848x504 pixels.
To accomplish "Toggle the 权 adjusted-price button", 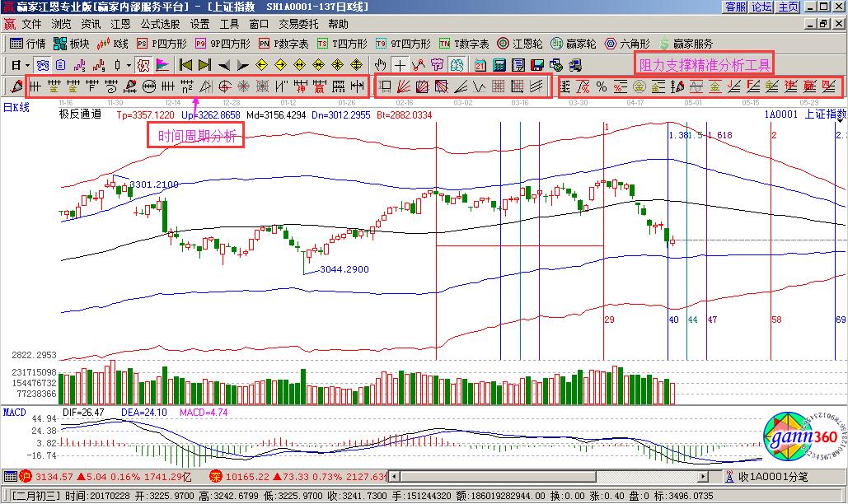I will coord(143,65).
